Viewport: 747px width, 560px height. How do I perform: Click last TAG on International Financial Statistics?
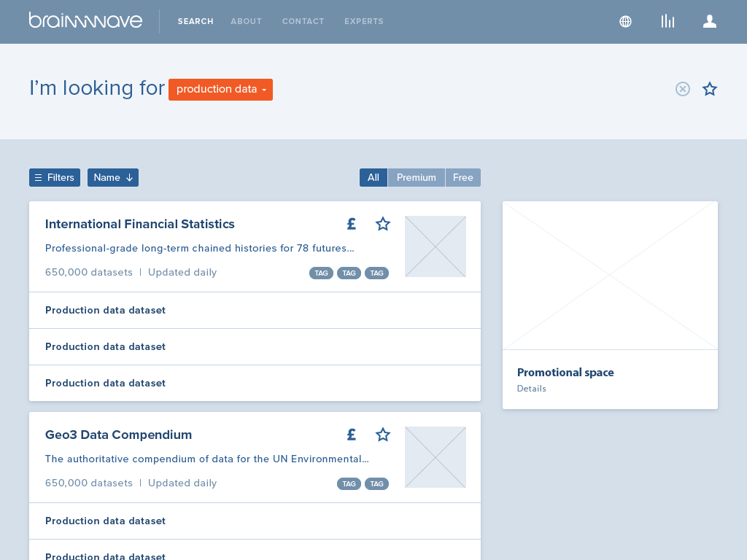click(377, 273)
